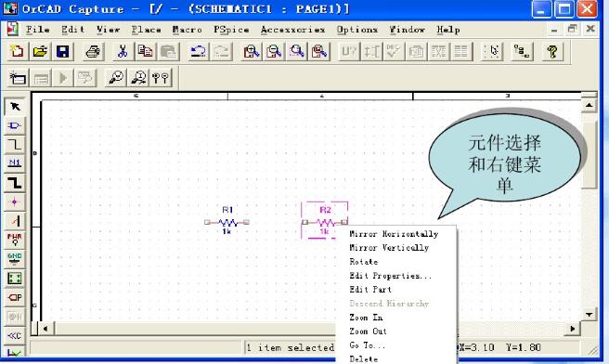
Task: Select the Place Wire tool
Action: click(x=15, y=145)
